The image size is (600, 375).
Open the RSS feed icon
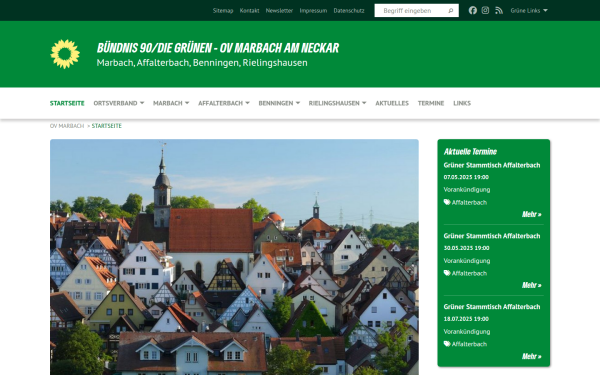pyautogui.click(x=499, y=10)
